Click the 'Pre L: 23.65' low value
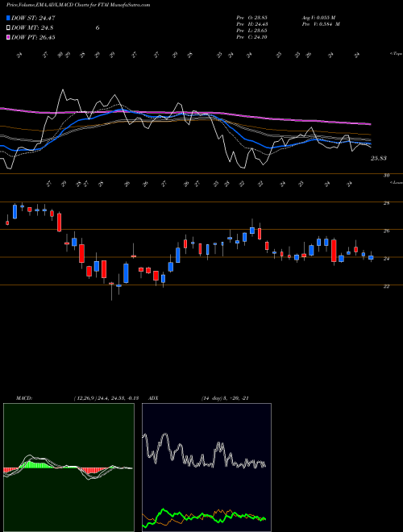403x532 pixels. click(x=252, y=31)
